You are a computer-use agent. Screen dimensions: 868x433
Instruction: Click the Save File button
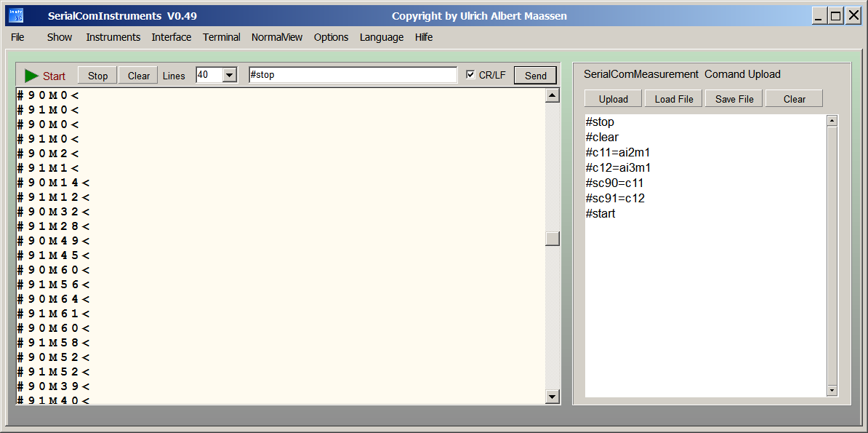pyautogui.click(x=734, y=99)
